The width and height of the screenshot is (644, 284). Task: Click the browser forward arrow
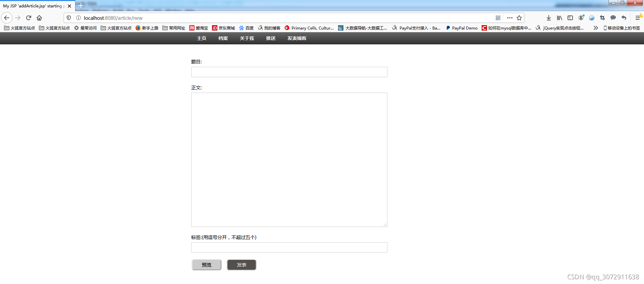(x=18, y=18)
